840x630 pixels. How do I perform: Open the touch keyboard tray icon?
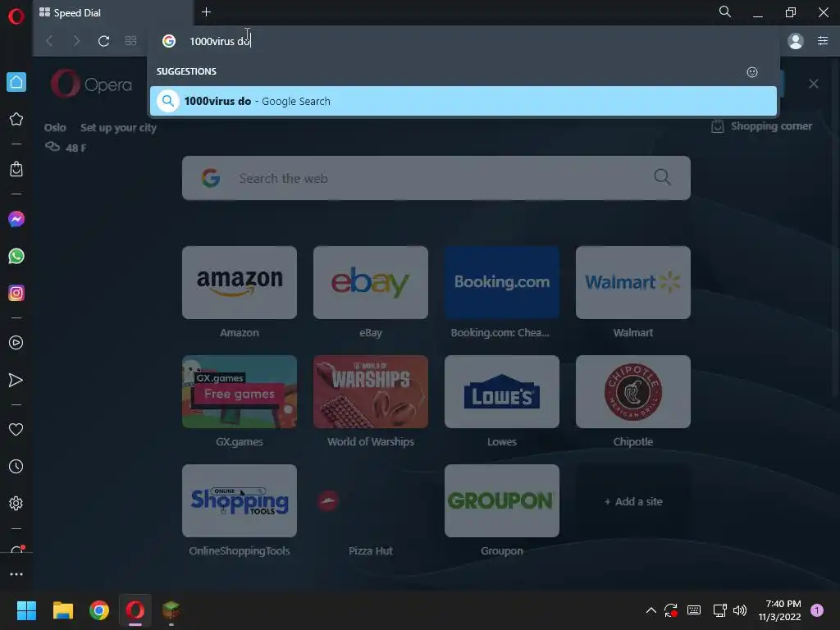tap(694, 610)
